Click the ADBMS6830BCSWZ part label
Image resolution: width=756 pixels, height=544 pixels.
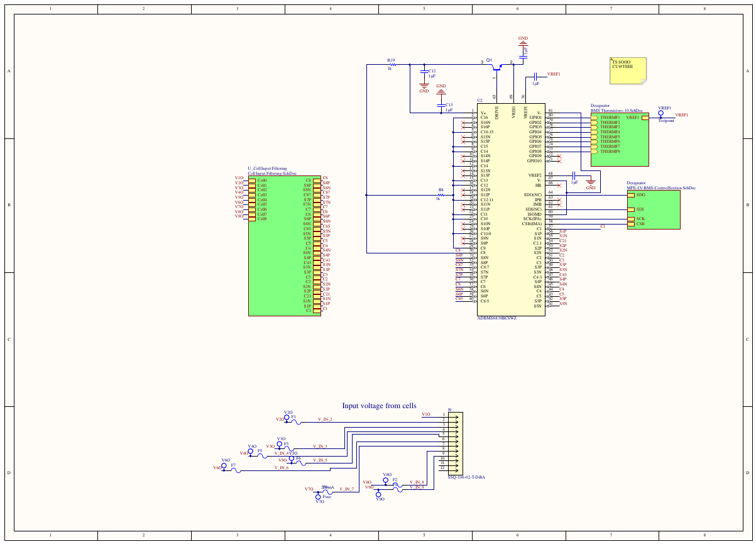pos(497,318)
